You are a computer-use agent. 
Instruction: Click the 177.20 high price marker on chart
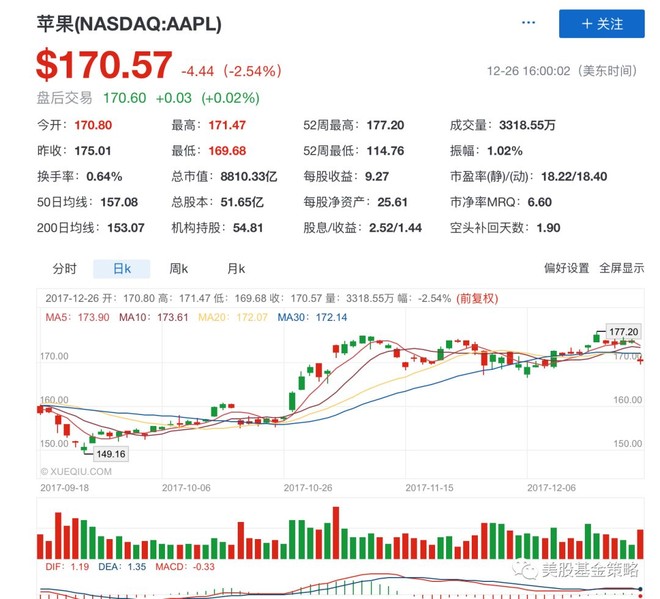623,332
